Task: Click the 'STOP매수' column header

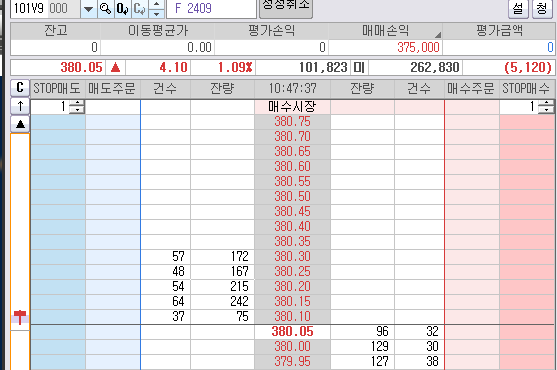Action: click(526, 88)
